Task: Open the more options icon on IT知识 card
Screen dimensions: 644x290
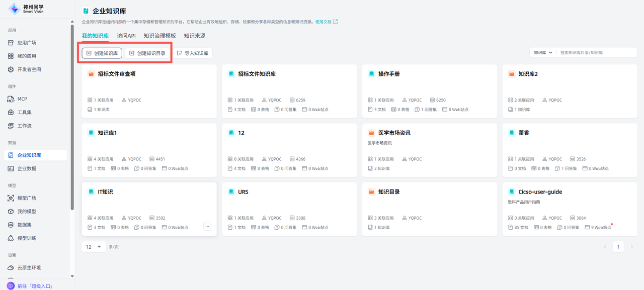Action: click(207, 227)
